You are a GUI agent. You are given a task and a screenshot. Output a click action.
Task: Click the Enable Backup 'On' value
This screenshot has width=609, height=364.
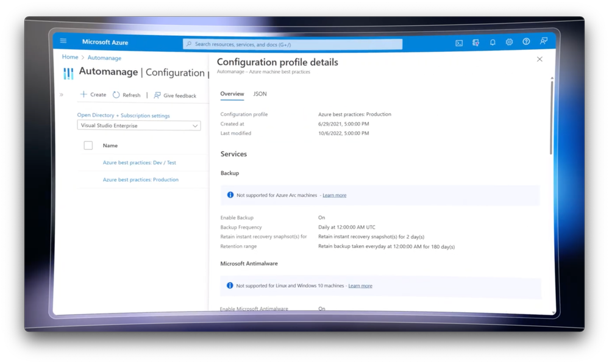click(322, 218)
